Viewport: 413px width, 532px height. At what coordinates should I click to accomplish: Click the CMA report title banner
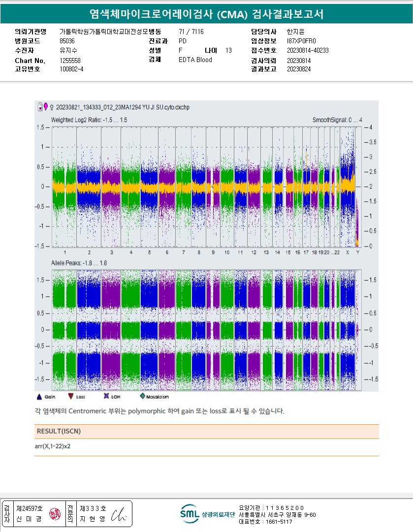tap(206, 14)
